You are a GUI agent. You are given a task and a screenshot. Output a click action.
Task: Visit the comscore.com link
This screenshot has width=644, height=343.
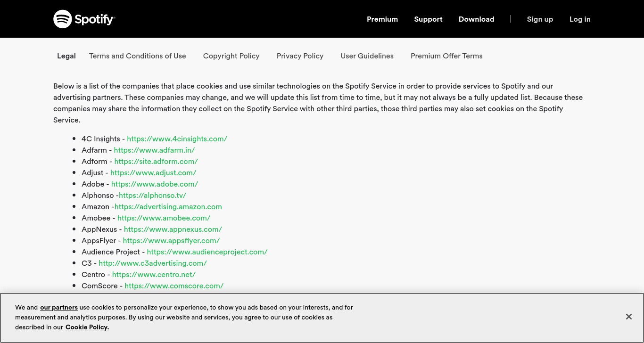(174, 286)
